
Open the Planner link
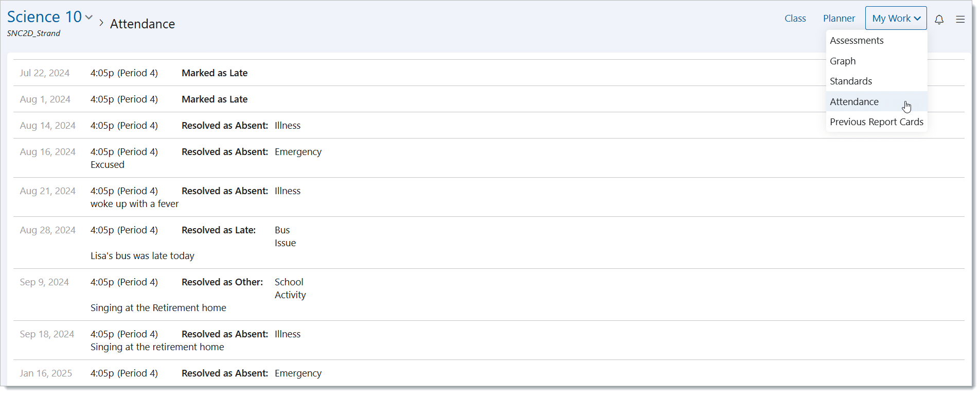tap(839, 19)
